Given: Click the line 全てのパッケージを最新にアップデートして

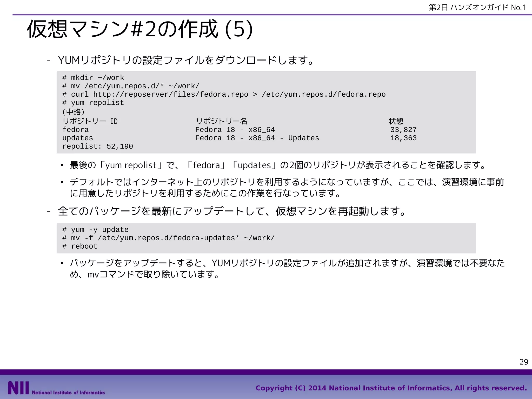Looking at the screenshot, I should pyautogui.click(x=232, y=211).
